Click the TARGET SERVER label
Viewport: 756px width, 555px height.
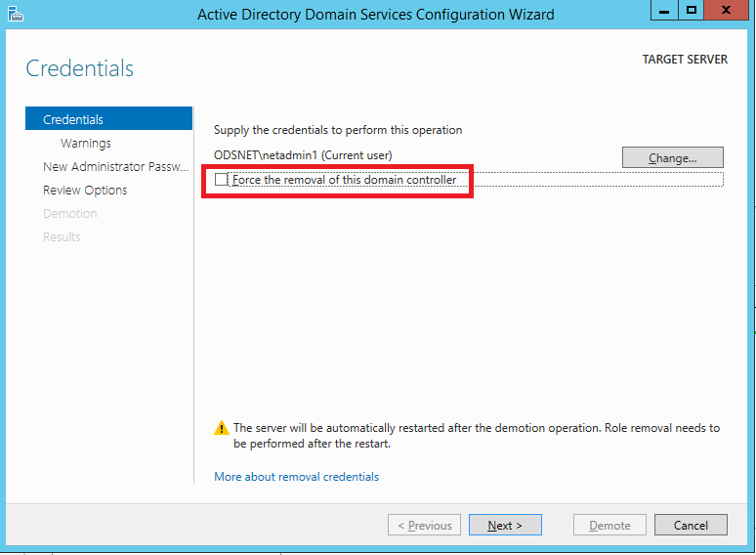click(x=685, y=60)
